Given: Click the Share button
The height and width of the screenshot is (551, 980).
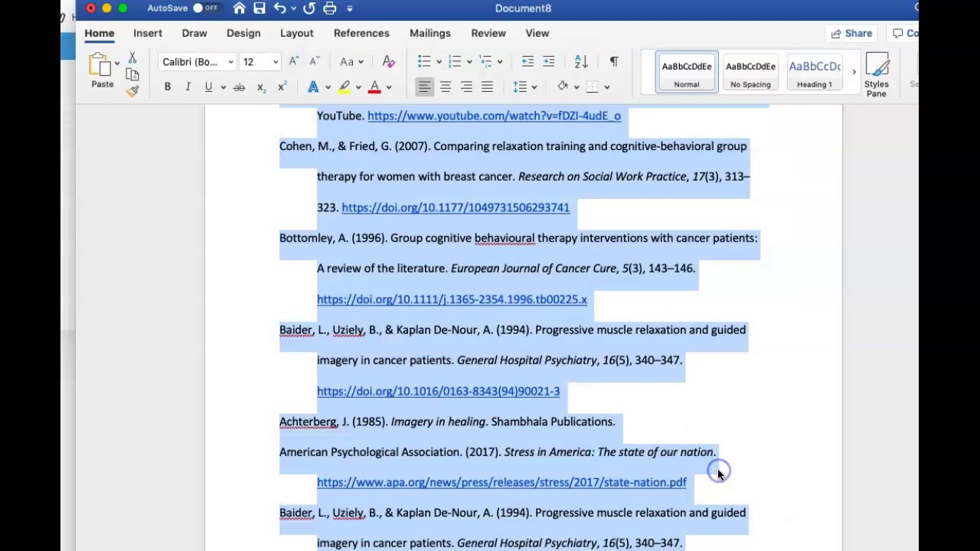Looking at the screenshot, I should click(851, 33).
